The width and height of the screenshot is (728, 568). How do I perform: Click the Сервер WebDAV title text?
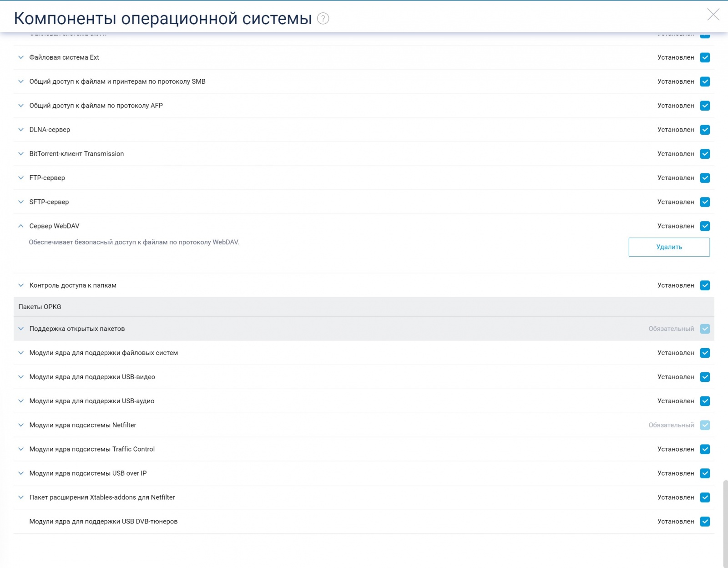pos(54,226)
